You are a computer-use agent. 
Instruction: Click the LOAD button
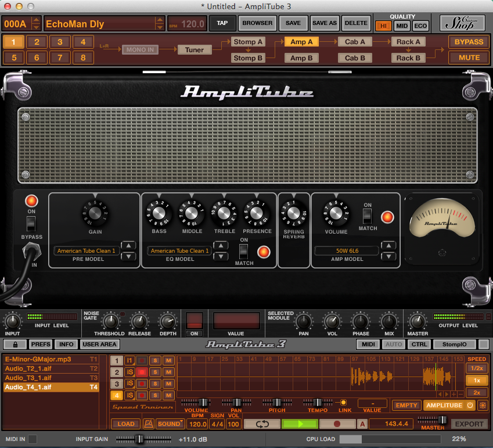pos(126,424)
